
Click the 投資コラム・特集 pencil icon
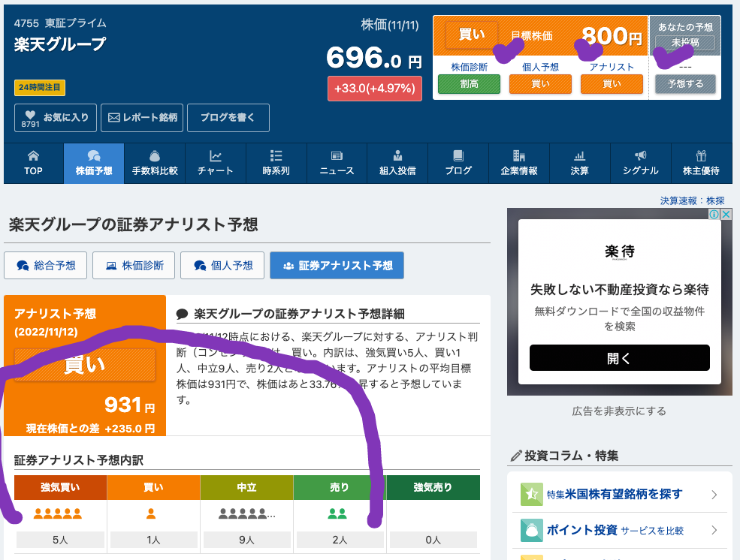coord(516,456)
